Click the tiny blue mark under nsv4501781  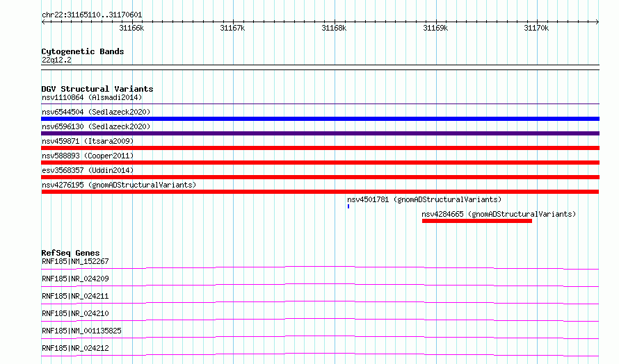click(348, 206)
